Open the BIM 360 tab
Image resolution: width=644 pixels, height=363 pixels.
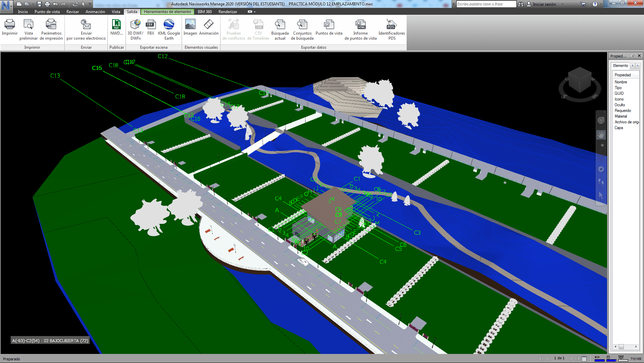(x=204, y=12)
